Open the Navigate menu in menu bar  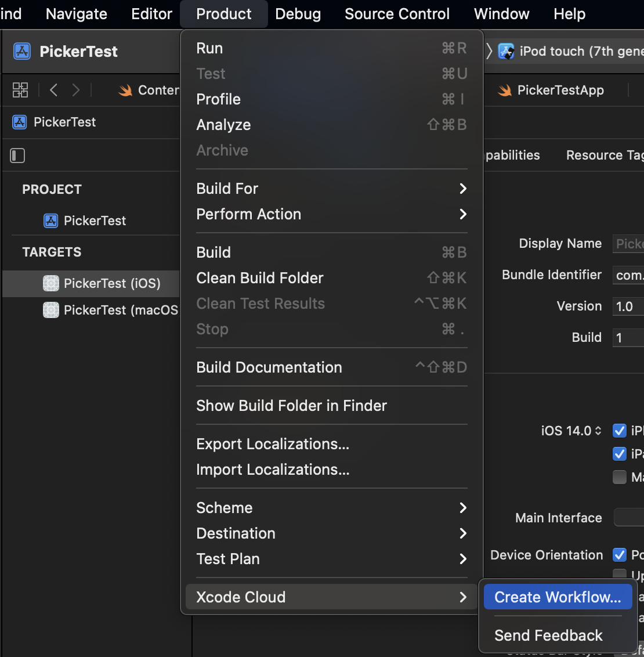[76, 14]
